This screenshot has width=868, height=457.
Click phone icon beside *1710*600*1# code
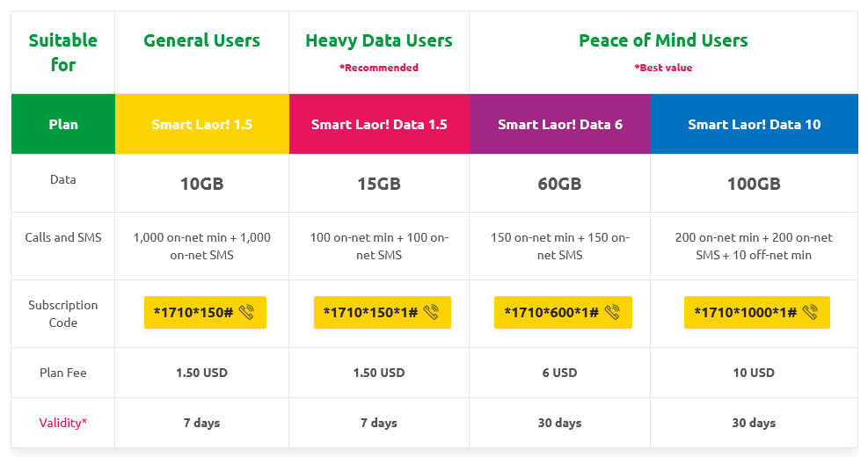[x=612, y=312]
